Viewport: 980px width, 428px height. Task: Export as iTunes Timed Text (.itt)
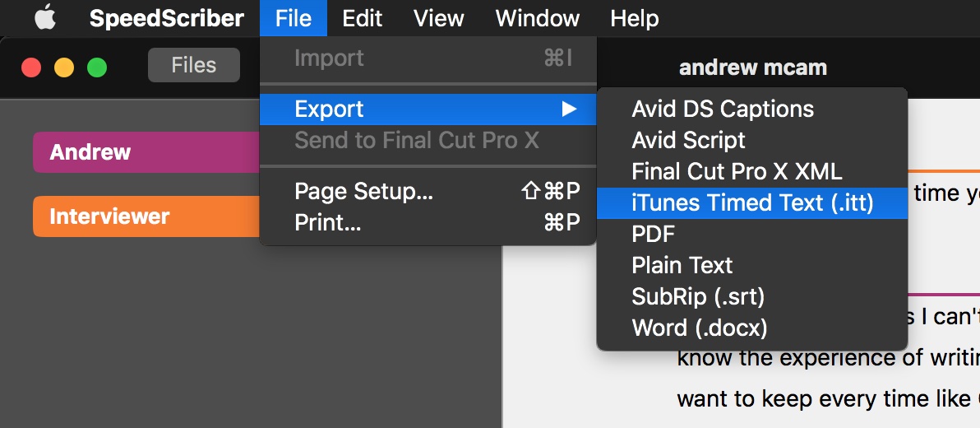click(751, 203)
